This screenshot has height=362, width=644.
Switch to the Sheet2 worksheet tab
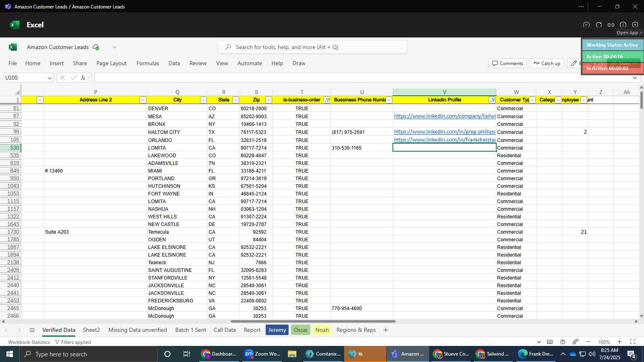pos(91,330)
